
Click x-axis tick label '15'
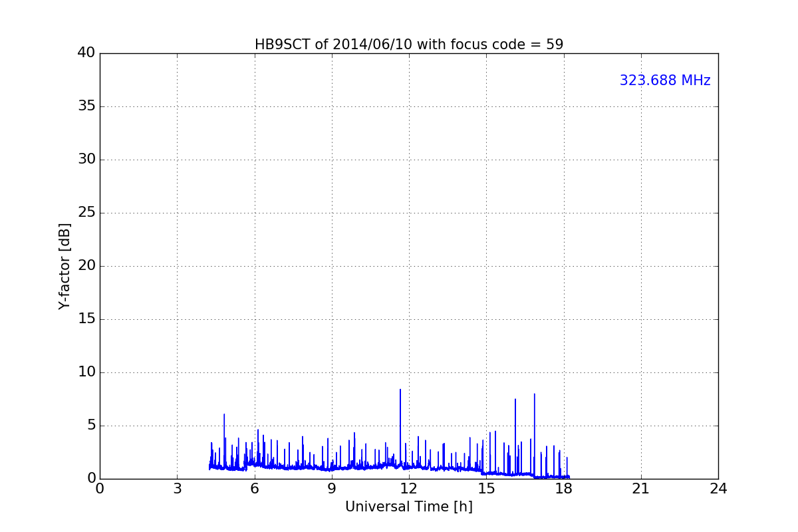486,489
